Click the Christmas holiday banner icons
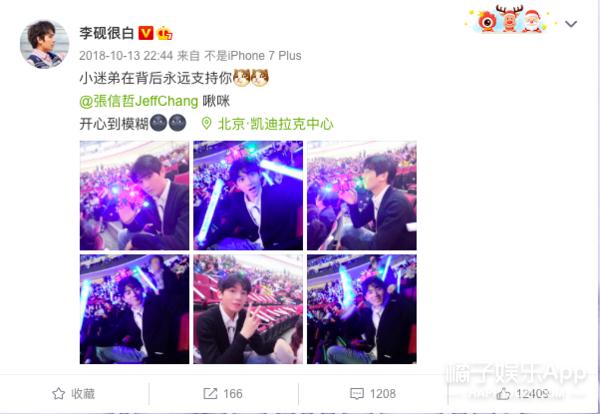 tap(508, 20)
